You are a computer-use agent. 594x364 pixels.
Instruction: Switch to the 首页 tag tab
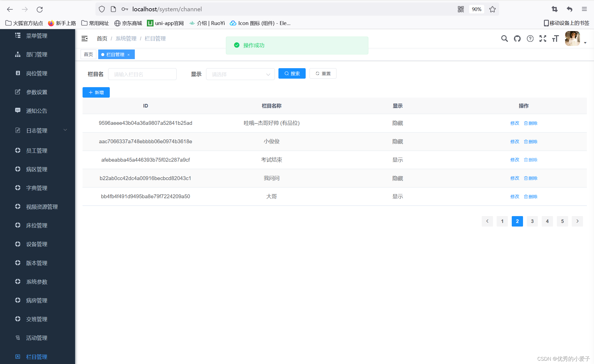pos(88,54)
